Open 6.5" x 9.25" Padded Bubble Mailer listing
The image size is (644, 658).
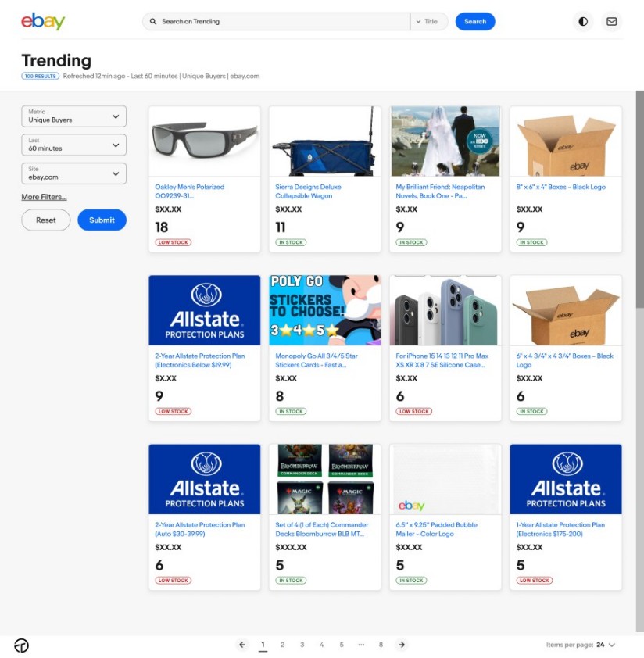(x=437, y=529)
